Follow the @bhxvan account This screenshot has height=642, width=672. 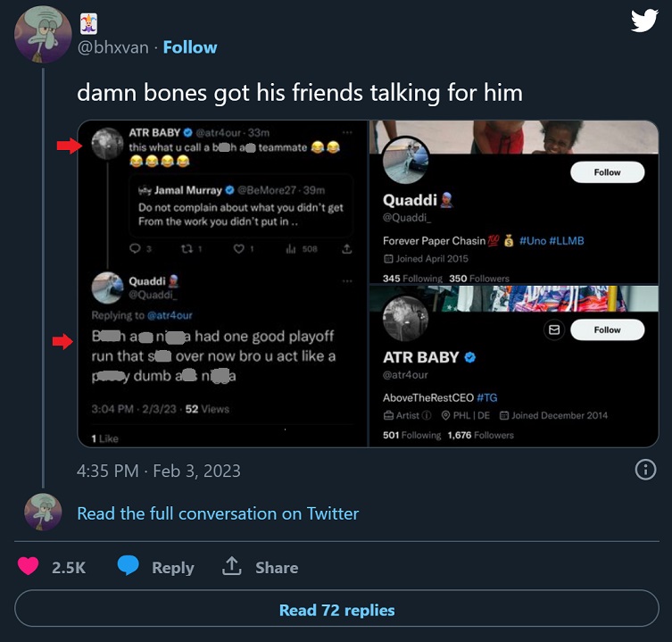tap(190, 47)
